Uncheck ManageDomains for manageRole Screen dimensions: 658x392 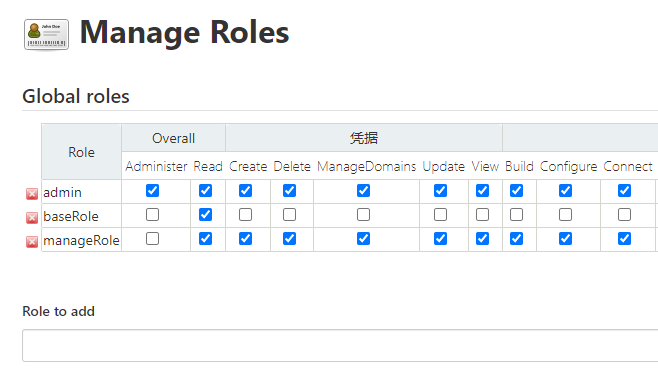click(x=363, y=238)
